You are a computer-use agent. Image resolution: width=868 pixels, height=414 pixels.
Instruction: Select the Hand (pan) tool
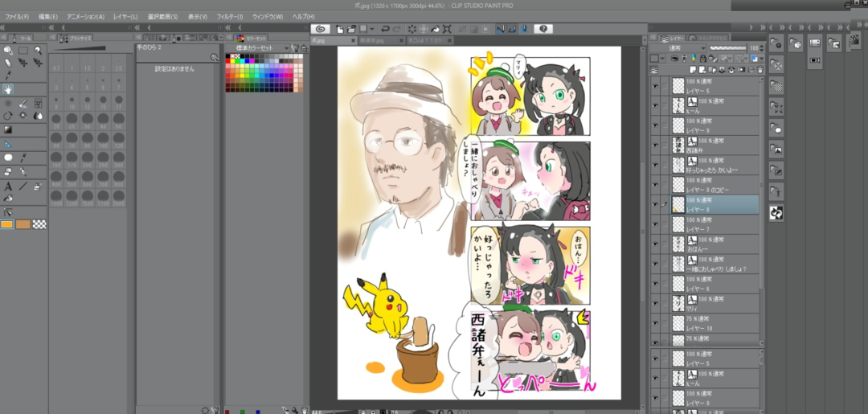coord(8,89)
